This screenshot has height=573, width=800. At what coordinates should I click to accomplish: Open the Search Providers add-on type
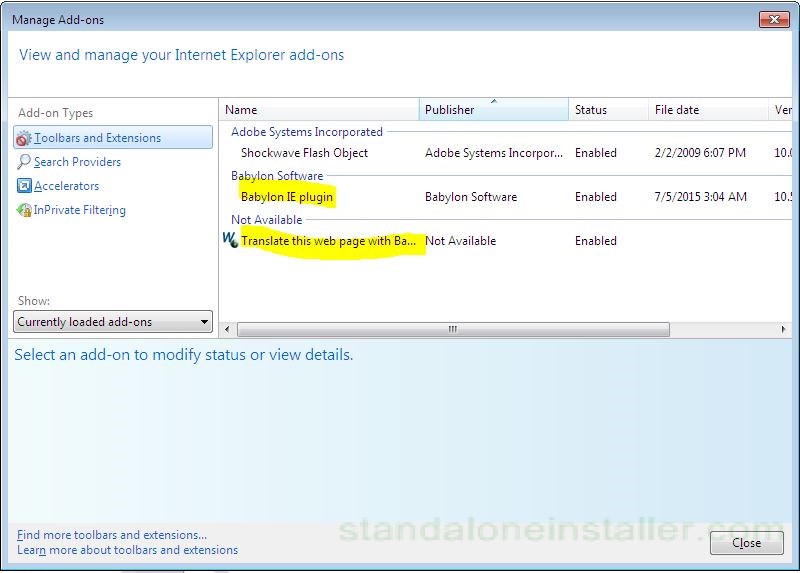[x=77, y=162]
